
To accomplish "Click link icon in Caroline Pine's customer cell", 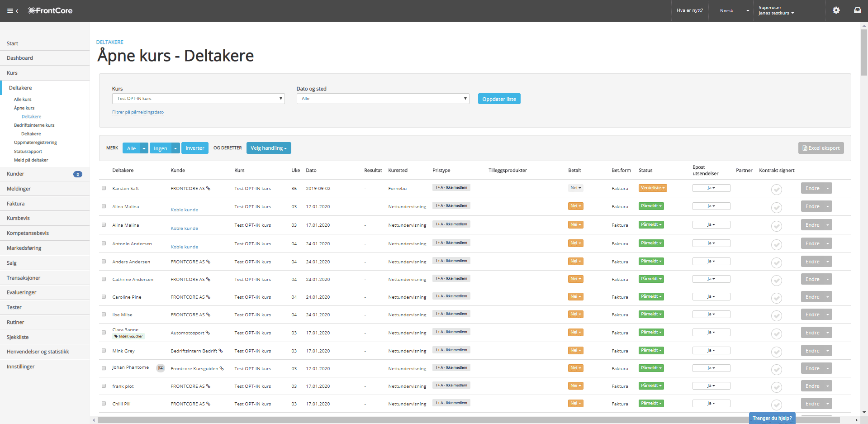I will [x=208, y=297].
